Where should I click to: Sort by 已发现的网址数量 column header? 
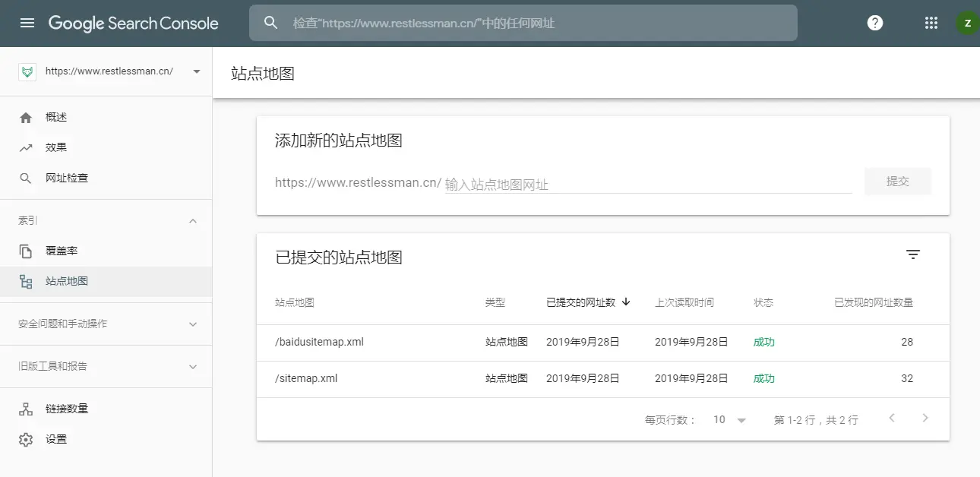click(x=874, y=302)
